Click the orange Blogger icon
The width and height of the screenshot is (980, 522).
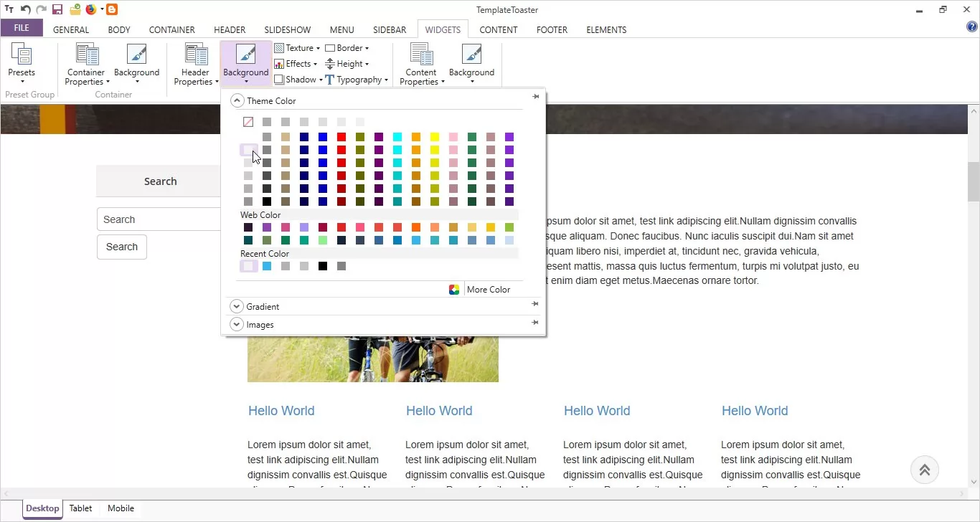tap(112, 10)
